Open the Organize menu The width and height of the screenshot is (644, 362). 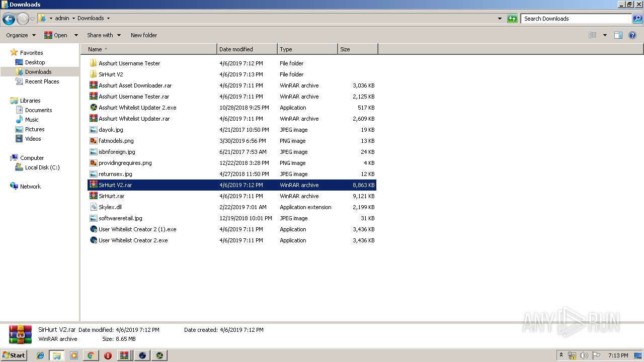pyautogui.click(x=21, y=35)
